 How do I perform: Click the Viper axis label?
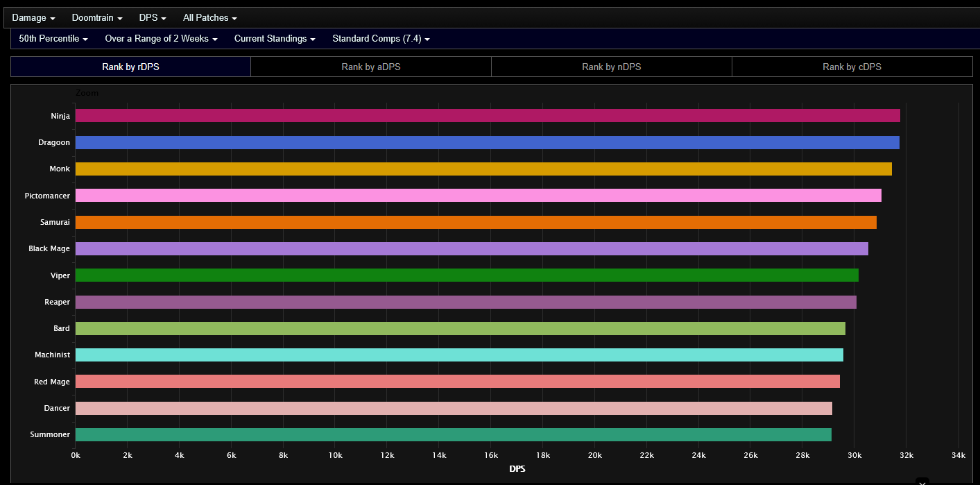[60, 275]
